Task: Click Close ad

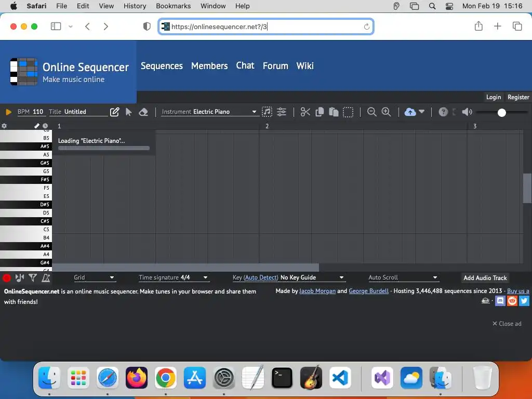Action: 507,324
